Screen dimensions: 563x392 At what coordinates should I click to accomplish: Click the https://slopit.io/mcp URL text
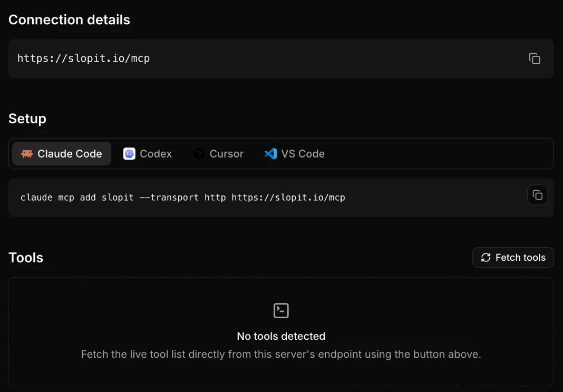tap(84, 58)
